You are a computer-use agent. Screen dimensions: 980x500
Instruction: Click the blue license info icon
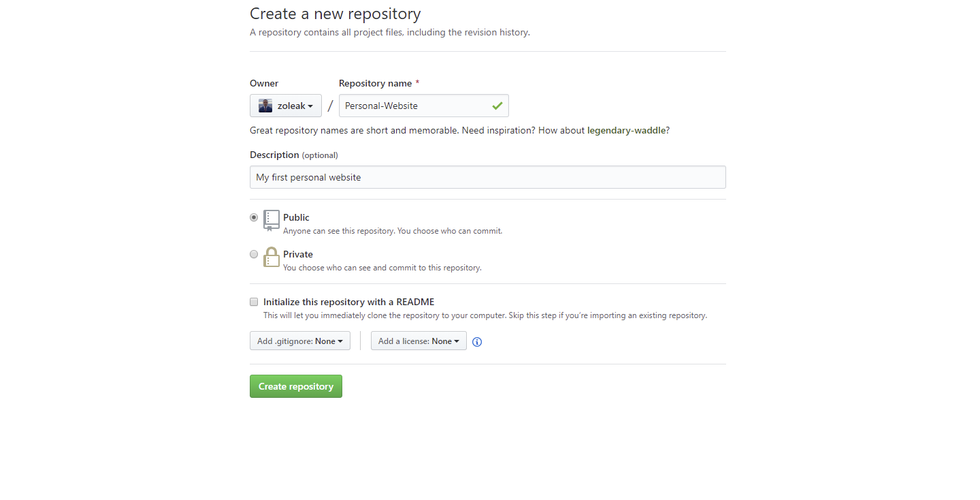pyautogui.click(x=477, y=342)
